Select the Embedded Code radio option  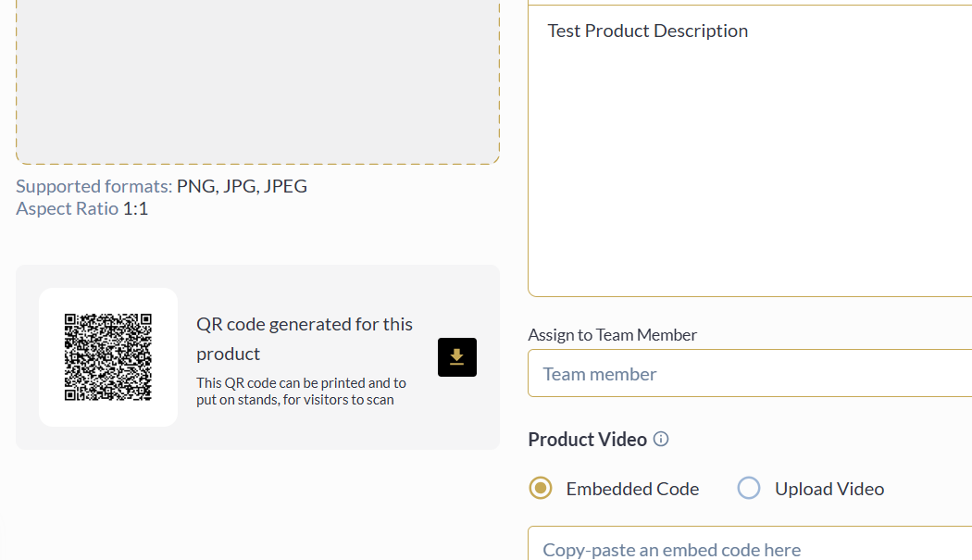541,488
